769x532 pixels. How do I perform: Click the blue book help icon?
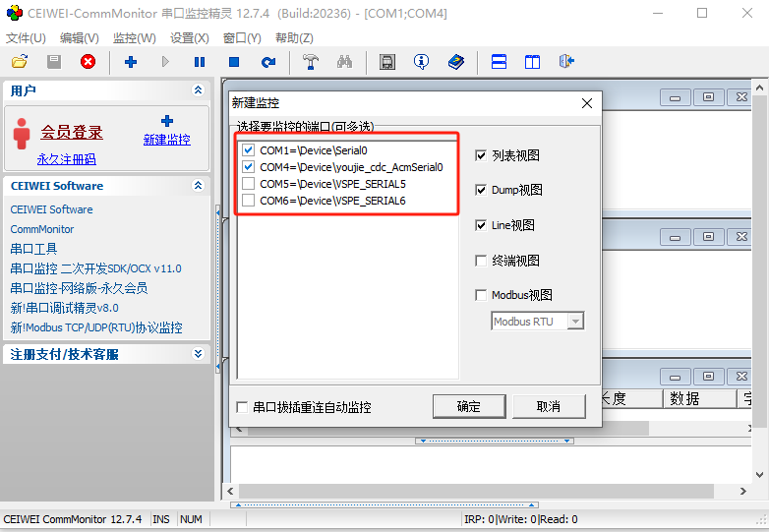pyautogui.click(x=455, y=62)
